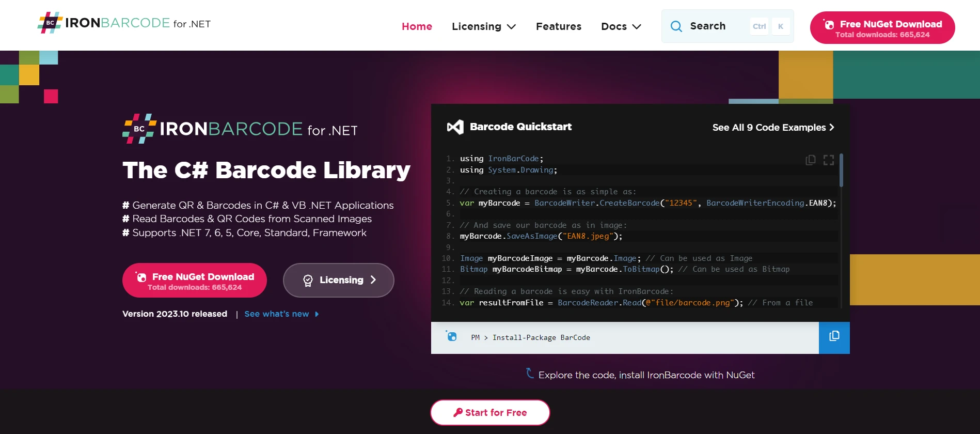Click the NuGet icon in header download button
This screenshot has width=980, height=434.
point(829,24)
